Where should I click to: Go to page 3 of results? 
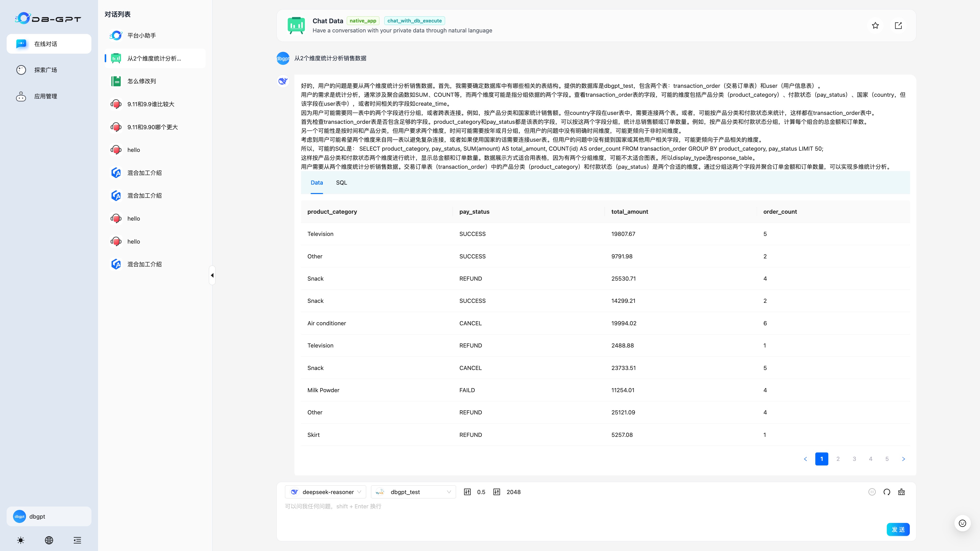pyautogui.click(x=854, y=459)
